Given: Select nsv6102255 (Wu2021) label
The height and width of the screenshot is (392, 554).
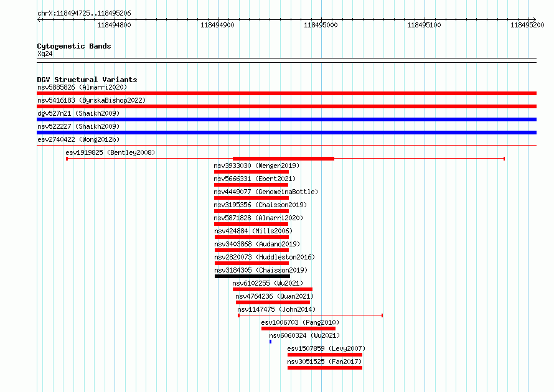Looking at the screenshot, I should [x=268, y=283].
